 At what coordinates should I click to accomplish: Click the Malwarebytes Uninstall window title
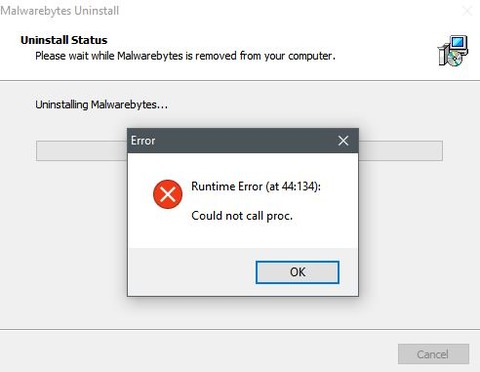[x=59, y=11]
